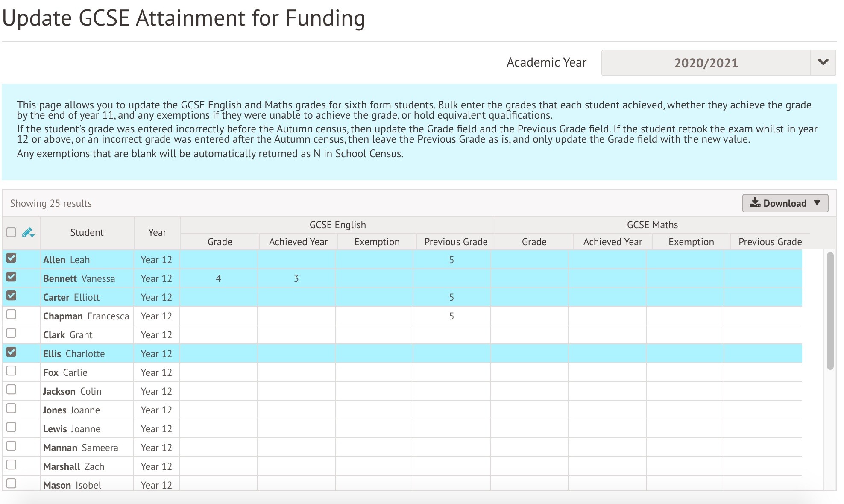This screenshot has height=504, width=844.
Task: Click the bulk edit pencil icon
Action: pos(28,233)
